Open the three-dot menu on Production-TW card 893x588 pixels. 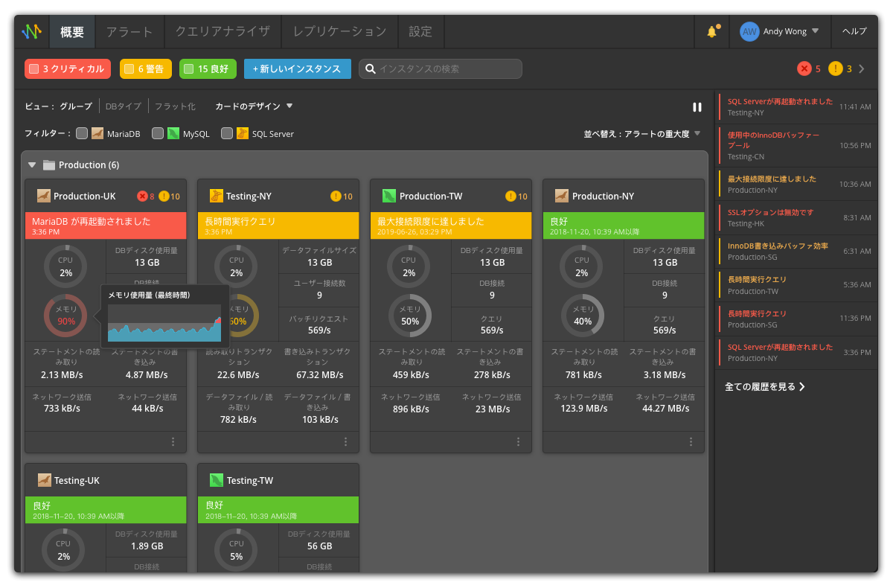click(519, 442)
